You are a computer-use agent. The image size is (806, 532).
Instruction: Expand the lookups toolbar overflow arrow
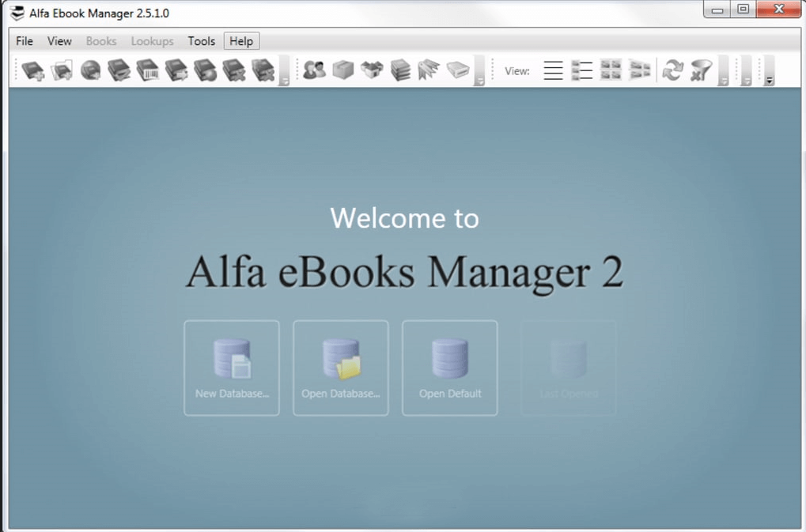click(x=479, y=79)
